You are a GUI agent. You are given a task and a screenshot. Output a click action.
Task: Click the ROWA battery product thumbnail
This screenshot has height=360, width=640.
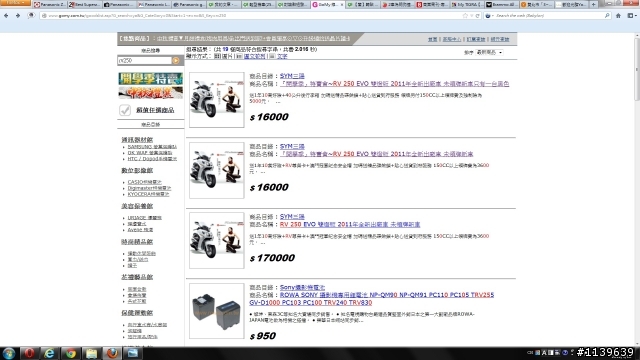click(217, 311)
